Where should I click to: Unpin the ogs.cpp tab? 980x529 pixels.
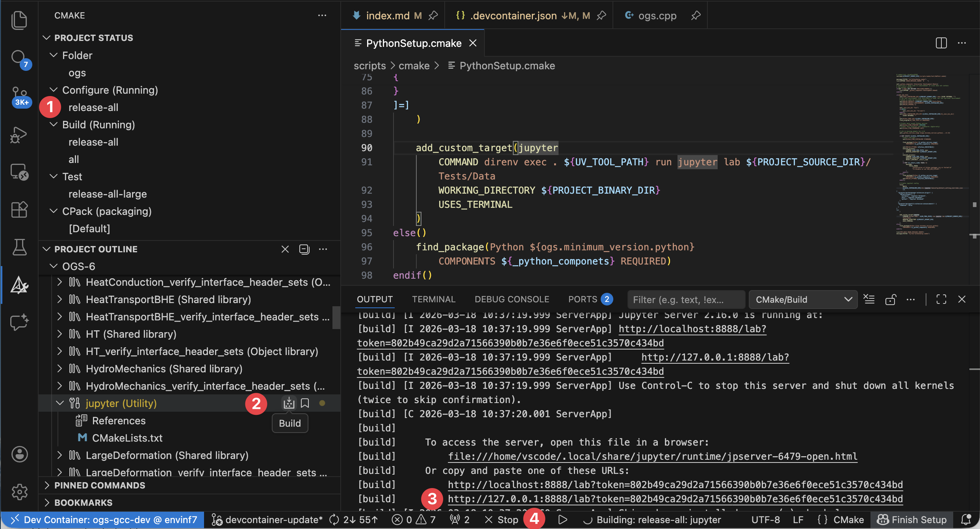696,15
